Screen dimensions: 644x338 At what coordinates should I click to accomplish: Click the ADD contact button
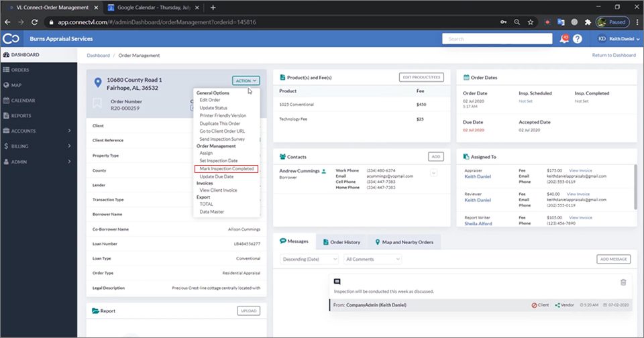coord(436,156)
